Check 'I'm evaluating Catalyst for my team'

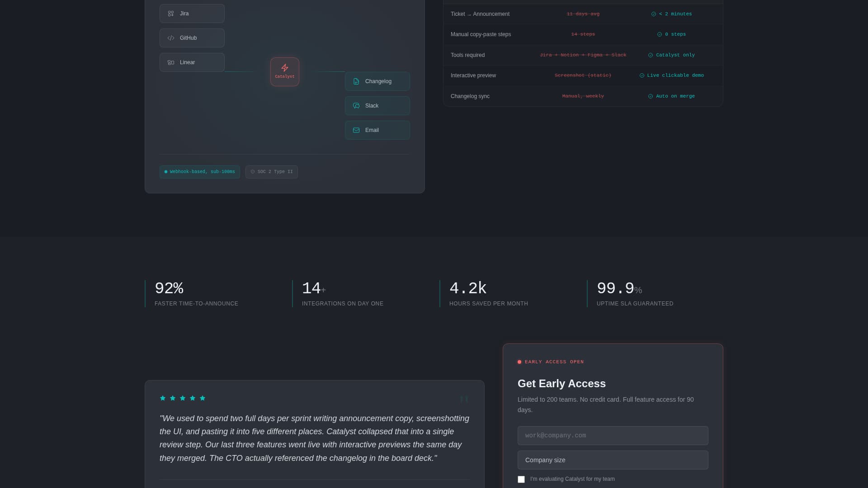tap(521, 479)
